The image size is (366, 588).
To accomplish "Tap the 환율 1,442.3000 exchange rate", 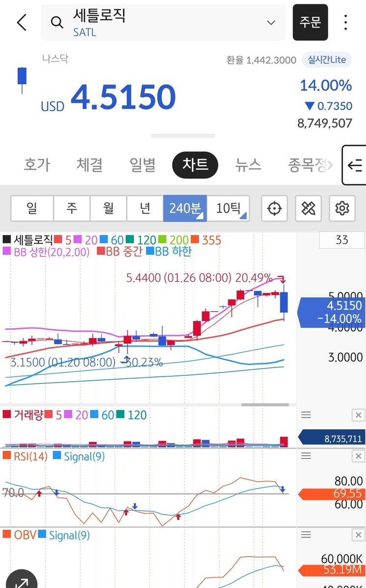I will [x=261, y=60].
